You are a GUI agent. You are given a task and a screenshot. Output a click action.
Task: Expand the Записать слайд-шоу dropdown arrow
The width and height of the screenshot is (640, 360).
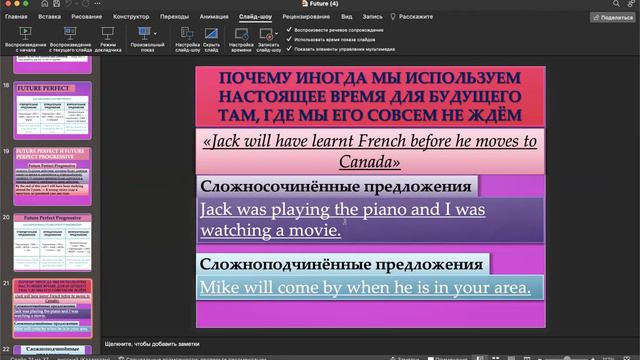[277, 34]
